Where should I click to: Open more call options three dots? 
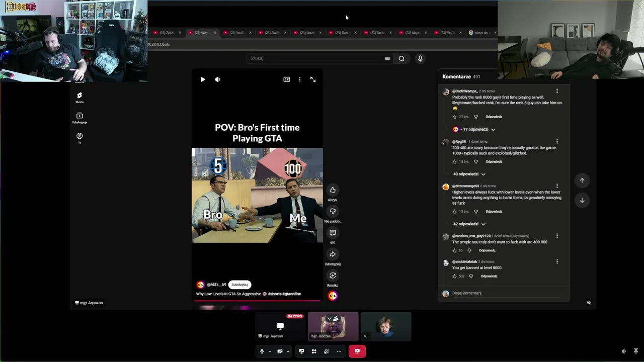[x=339, y=351]
